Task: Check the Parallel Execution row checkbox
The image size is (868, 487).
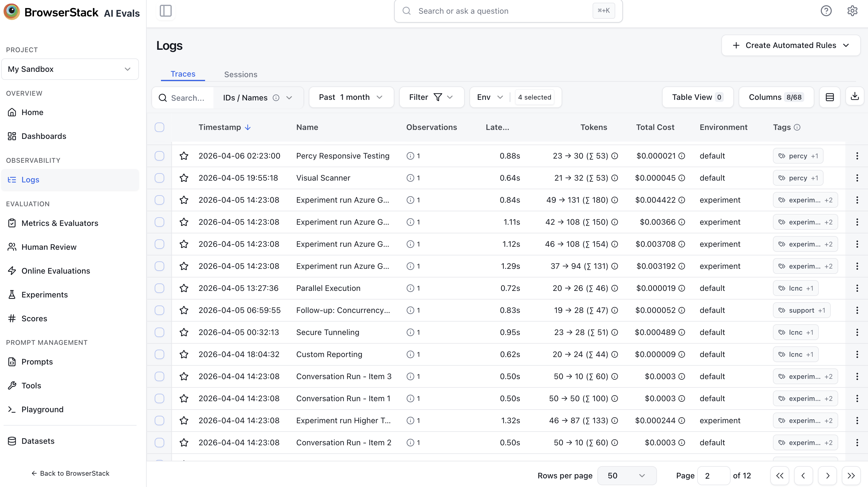Action: coord(159,288)
